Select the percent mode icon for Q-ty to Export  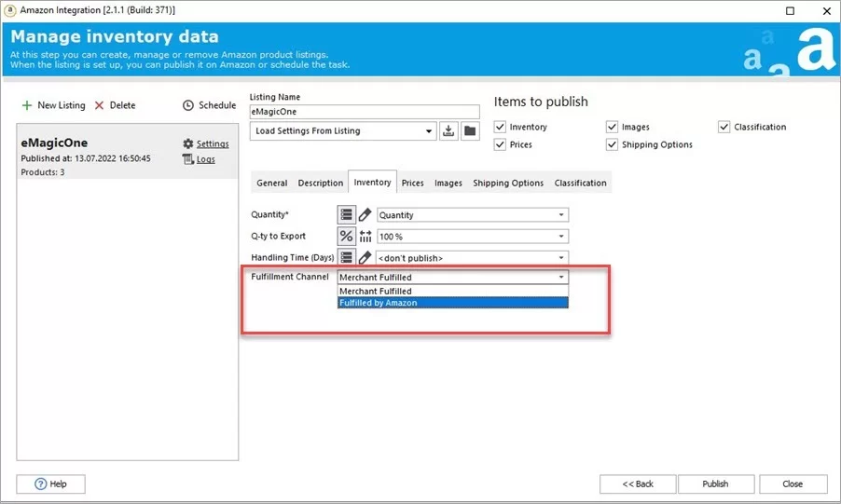[x=346, y=237]
